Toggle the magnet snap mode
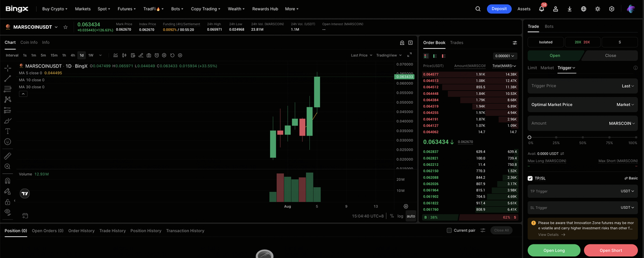This screenshot has width=644, height=258. pyautogui.click(x=8, y=180)
